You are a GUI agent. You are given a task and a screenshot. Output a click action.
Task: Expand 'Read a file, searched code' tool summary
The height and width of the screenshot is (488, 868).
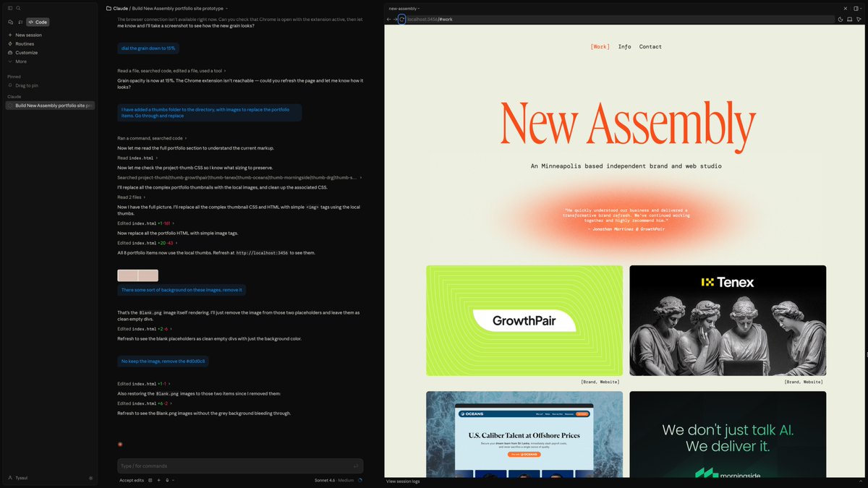point(171,71)
